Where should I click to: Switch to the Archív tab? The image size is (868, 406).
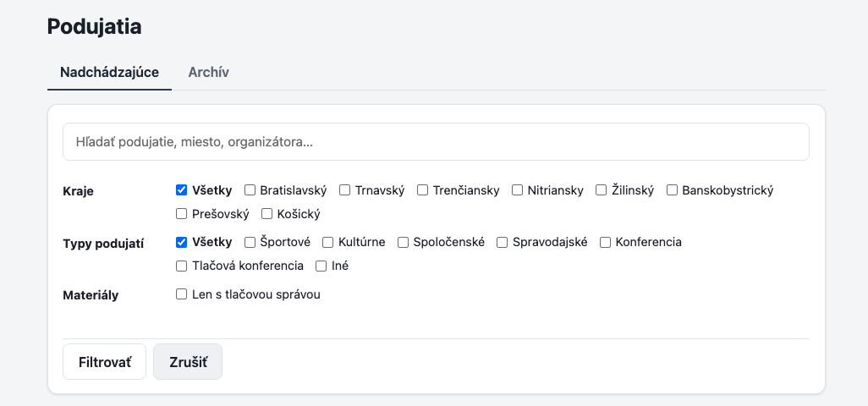pyautogui.click(x=208, y=73)
